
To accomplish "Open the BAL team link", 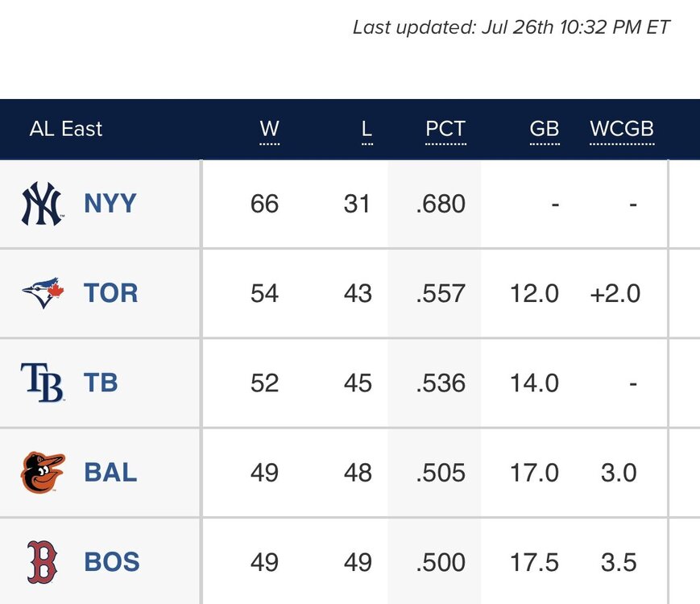I will (x=110, y=473).
